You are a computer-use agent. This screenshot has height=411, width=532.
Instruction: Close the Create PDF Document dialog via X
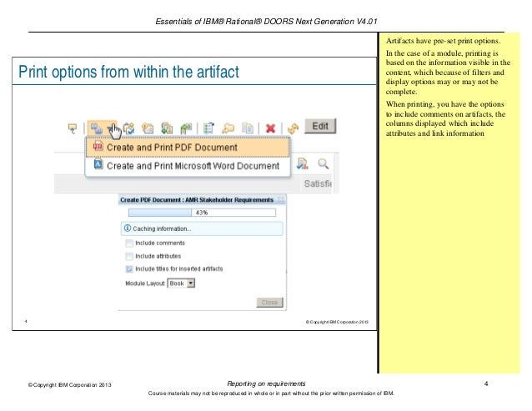click(x=281, y=200)
